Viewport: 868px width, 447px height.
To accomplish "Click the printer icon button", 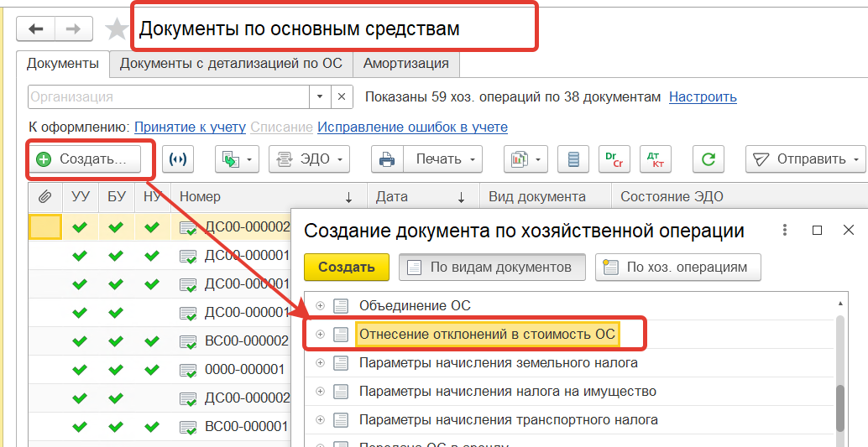I will tap(387, 159).
